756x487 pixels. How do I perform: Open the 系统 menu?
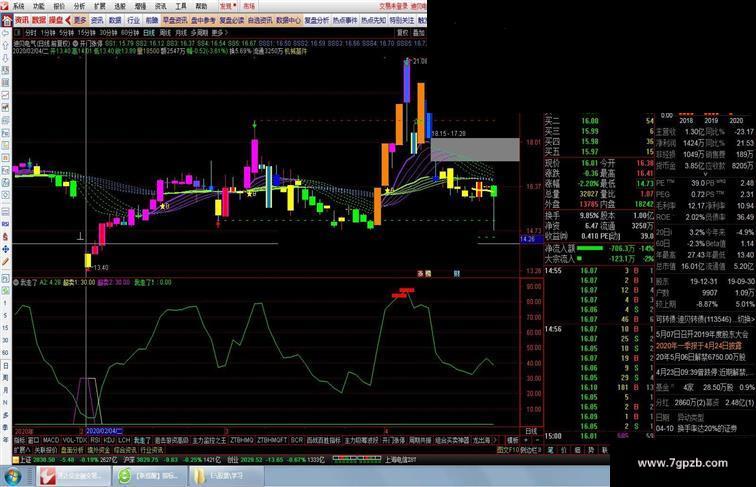coord(18,6)
